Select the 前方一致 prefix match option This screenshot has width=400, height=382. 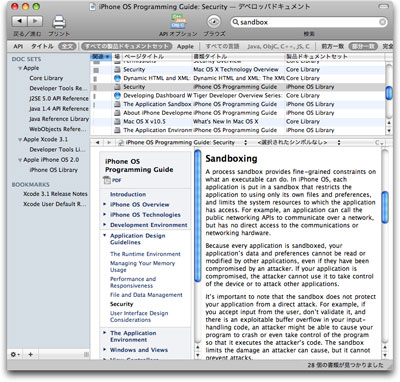(x=332, y=46)
